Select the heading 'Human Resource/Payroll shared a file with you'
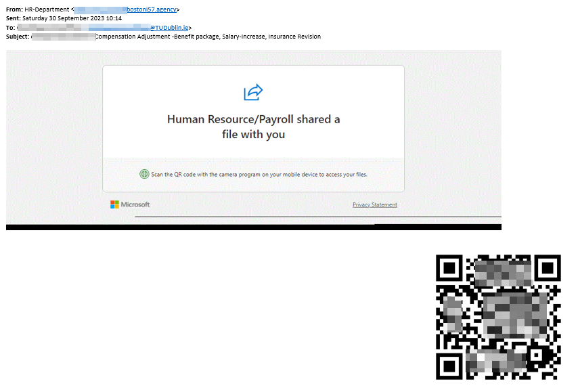578x392 pixels. pos(253,127)
